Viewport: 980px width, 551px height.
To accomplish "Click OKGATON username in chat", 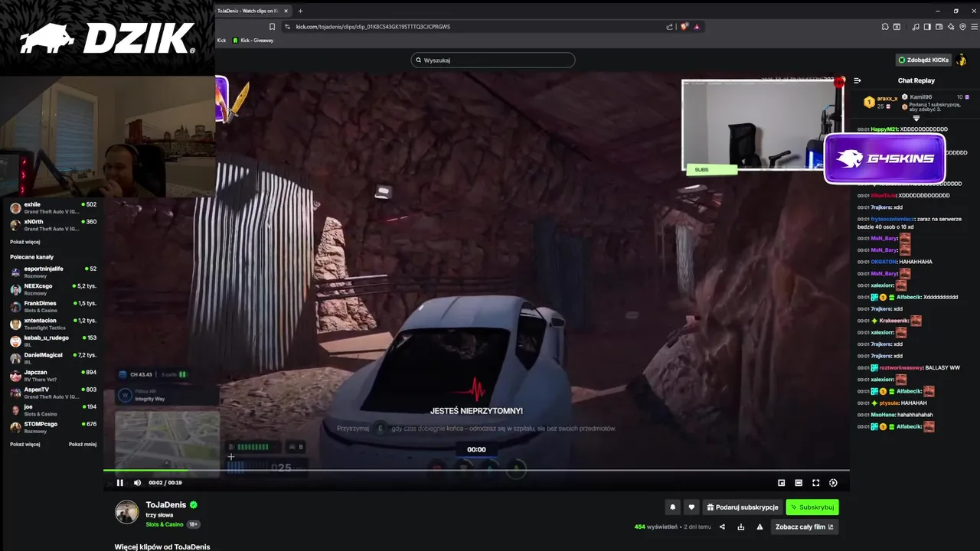I will (x=884, y=262).
